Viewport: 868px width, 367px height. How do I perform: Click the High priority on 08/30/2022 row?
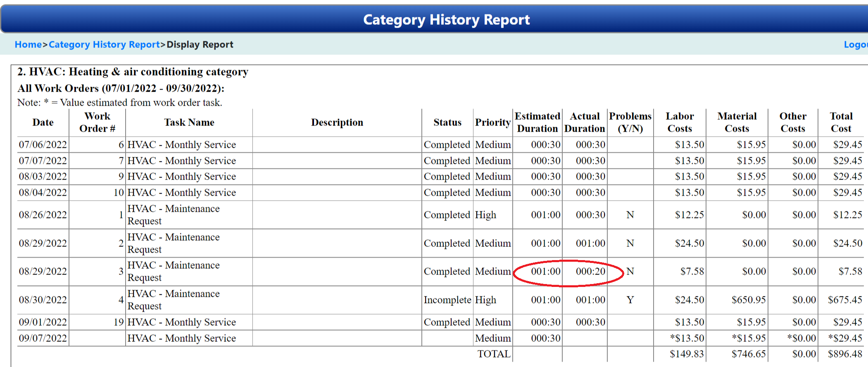click(x=485, y=300)
